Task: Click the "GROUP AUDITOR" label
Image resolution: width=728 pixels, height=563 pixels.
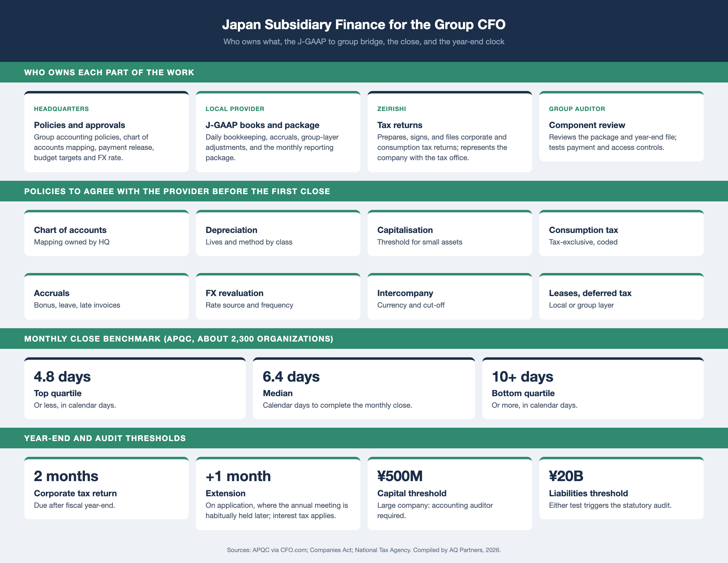Action: [577, 109]
